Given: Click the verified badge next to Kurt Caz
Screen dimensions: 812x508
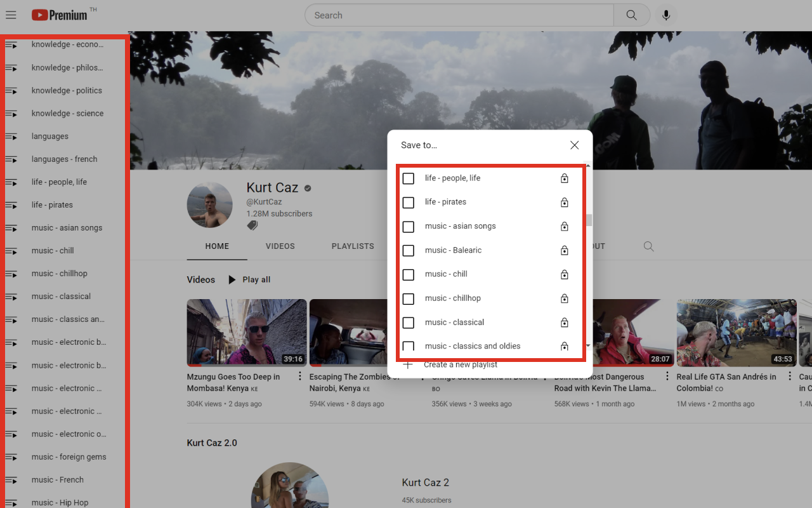Looking at the screenshot, I should point(308,189).
